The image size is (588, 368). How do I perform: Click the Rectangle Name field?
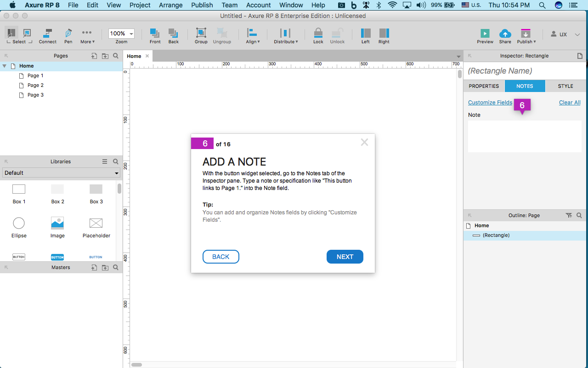[525, 71]
